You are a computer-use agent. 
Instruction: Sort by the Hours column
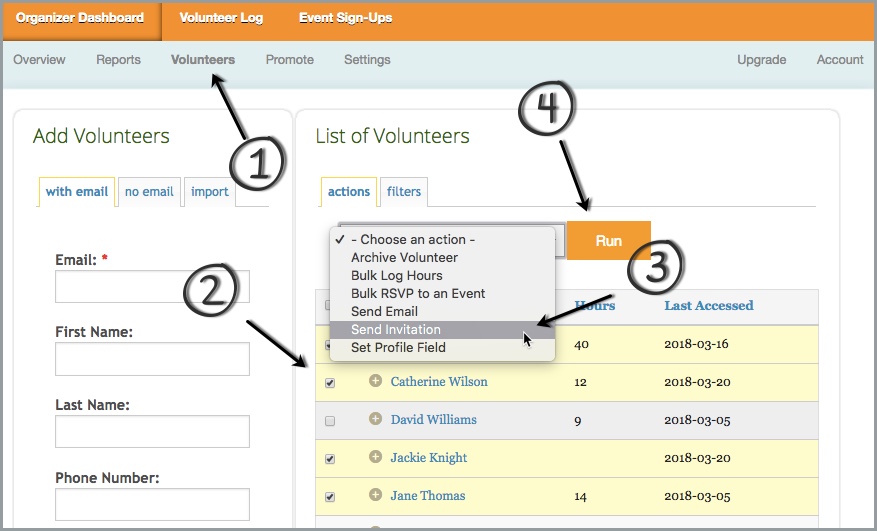[595, 306]
